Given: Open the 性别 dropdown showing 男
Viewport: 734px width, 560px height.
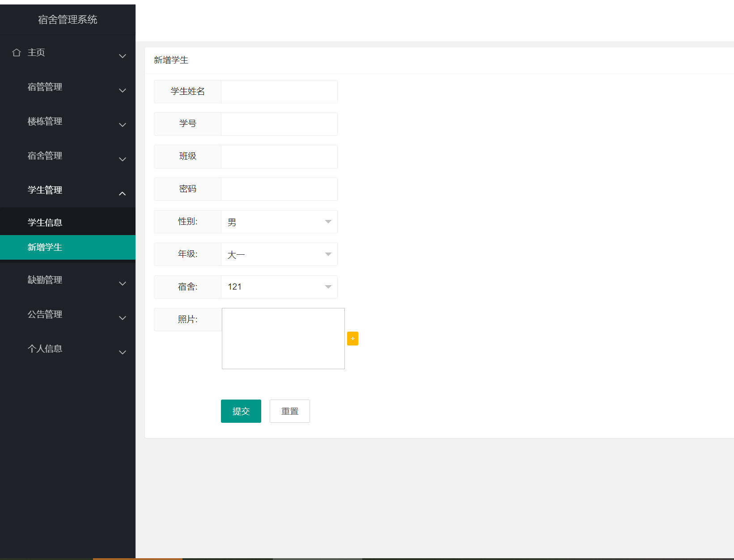Looking at the screenshot, I should (279, 222).
